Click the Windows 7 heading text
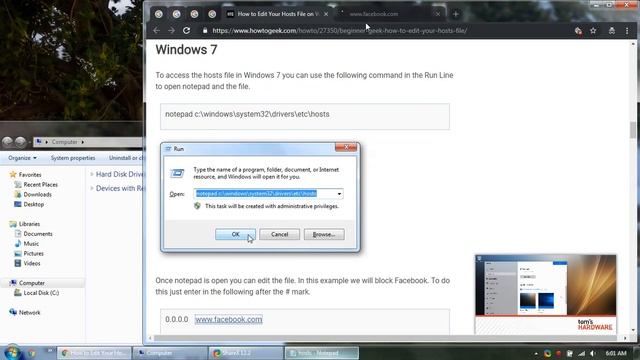 pyautogui.click(x=187, y=50)
